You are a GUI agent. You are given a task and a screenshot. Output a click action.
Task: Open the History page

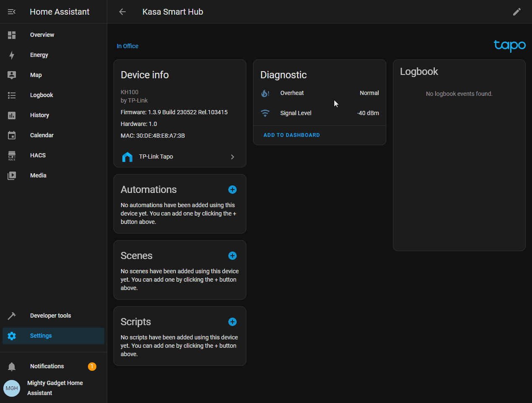point(39,115)
